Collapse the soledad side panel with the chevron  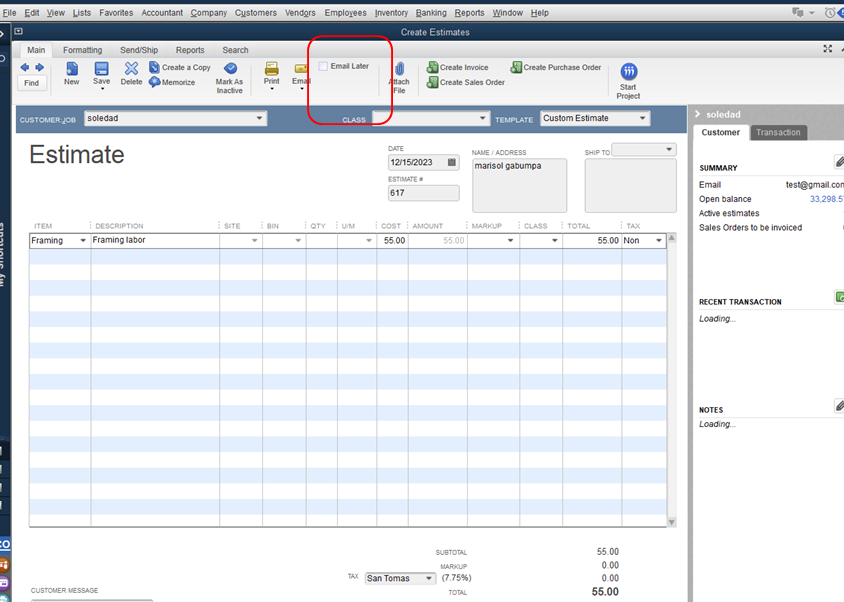coord(698,114)
